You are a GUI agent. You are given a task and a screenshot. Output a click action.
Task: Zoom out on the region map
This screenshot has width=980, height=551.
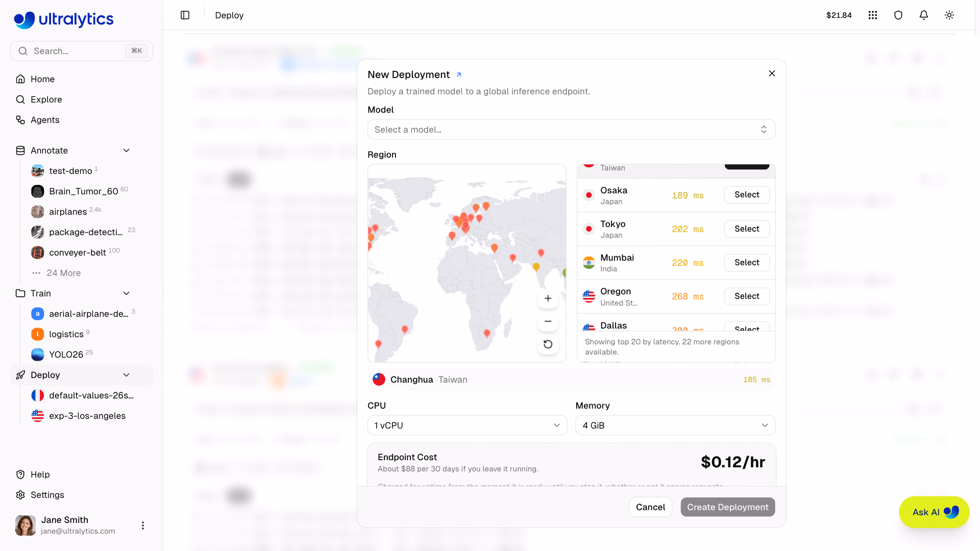pos(548,321)
